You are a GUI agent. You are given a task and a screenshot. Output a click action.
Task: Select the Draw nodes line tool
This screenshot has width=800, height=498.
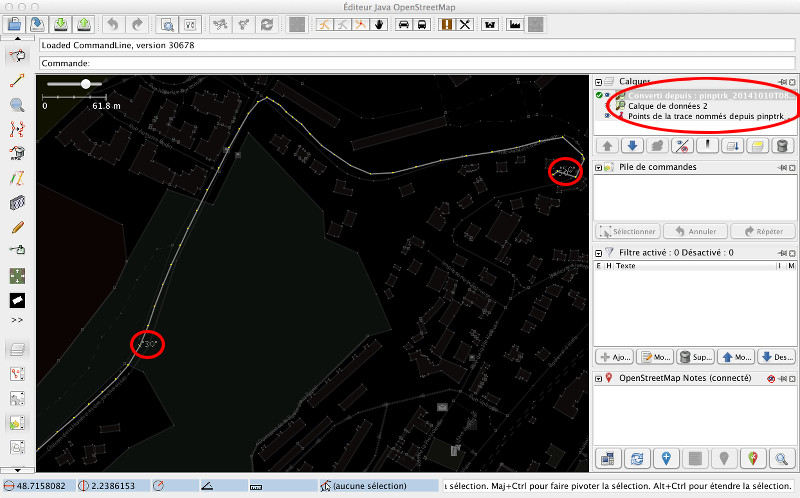pyautogui.click(x=17, y=81)
